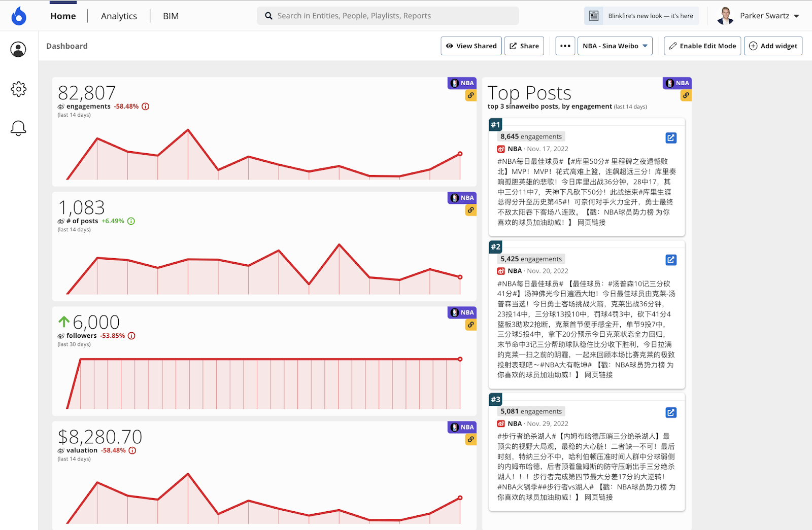This screenshot has width=812, height=530.
Task: Click the NBA badge on followers widget
Action: pos(462,312)
